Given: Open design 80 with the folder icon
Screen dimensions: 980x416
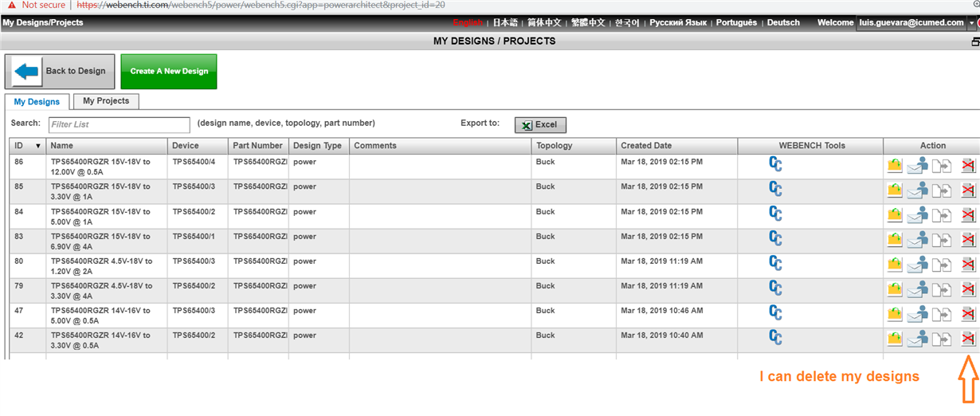Looking at the screenshot, I should tap(895, 265).
